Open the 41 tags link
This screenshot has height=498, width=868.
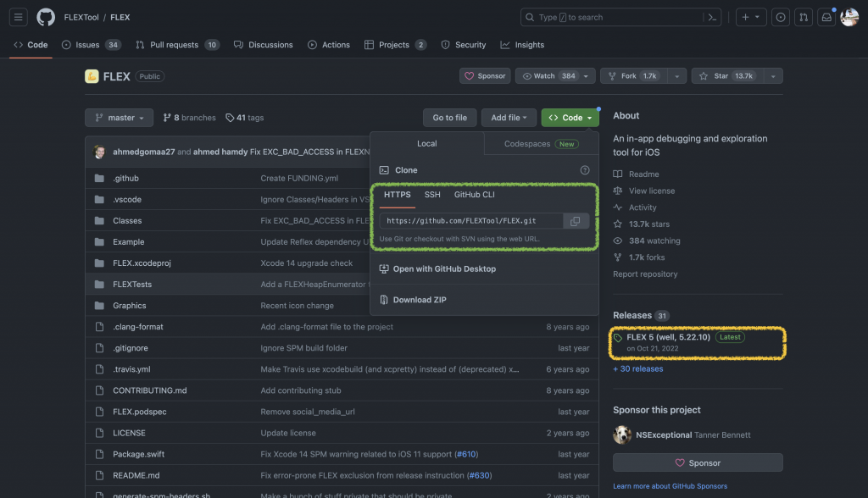(245, 118)
